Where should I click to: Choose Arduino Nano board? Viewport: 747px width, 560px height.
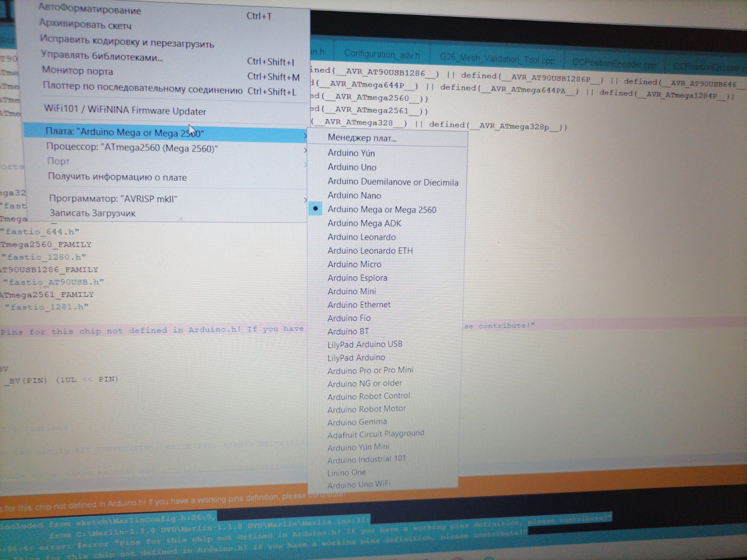(354, 196)
